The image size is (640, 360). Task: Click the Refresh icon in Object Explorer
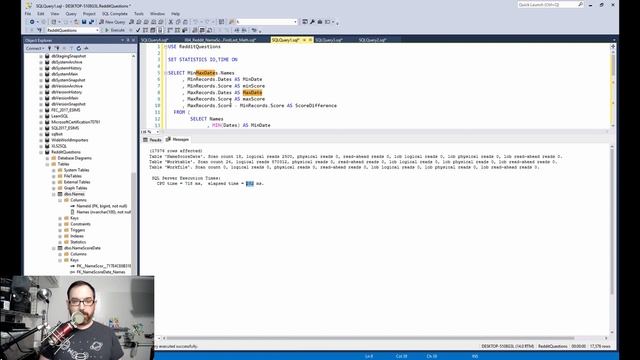[79, 48]
